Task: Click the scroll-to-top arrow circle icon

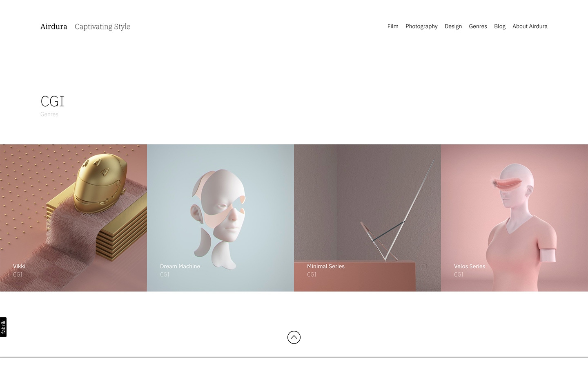Action: 294,337
